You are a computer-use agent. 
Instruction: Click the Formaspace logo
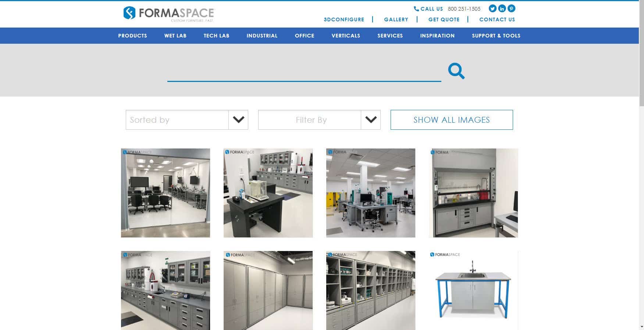click(168, 14)
